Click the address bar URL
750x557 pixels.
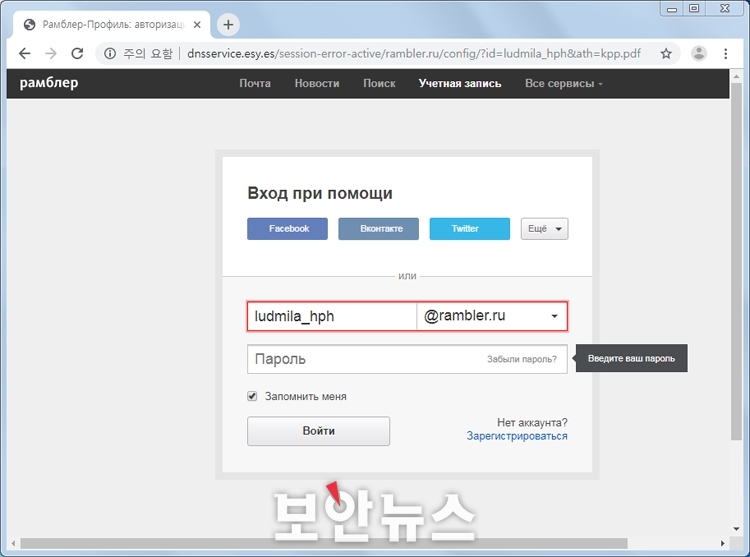(x=414, y=54)
